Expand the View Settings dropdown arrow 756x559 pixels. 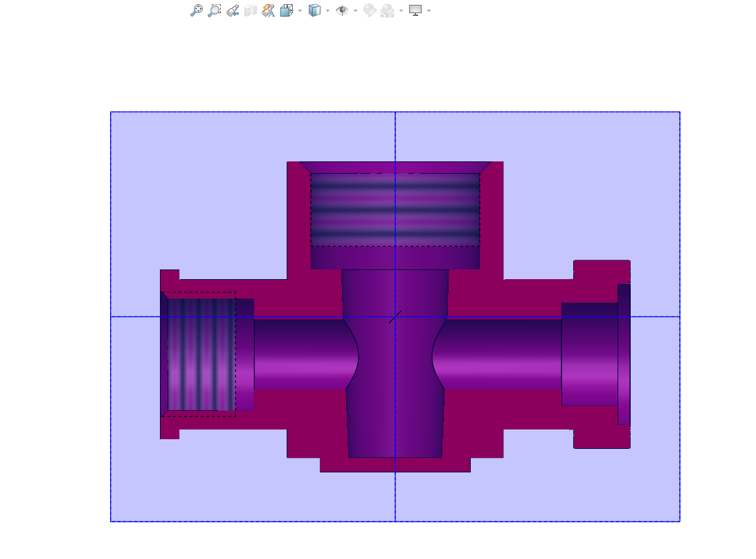[x=429, y=10]
